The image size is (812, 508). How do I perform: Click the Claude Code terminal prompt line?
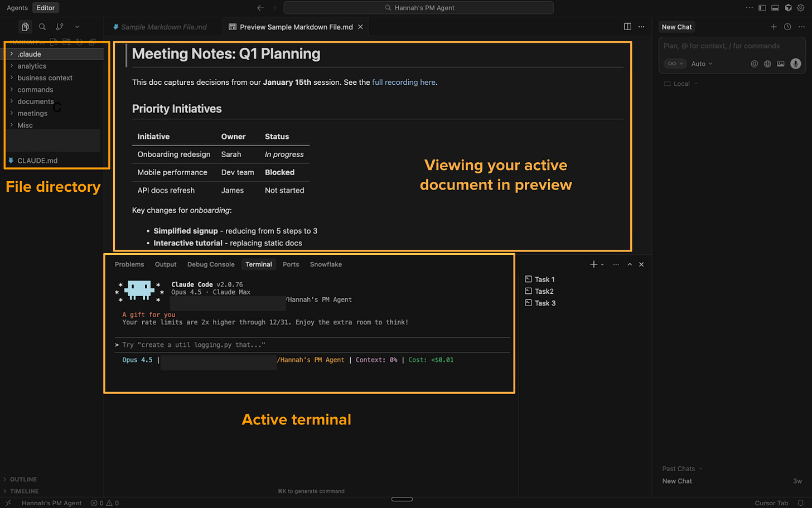312,345
